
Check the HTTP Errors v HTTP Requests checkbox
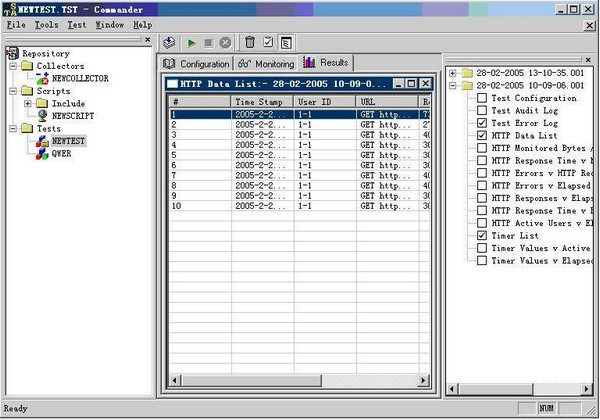(482, 173)
